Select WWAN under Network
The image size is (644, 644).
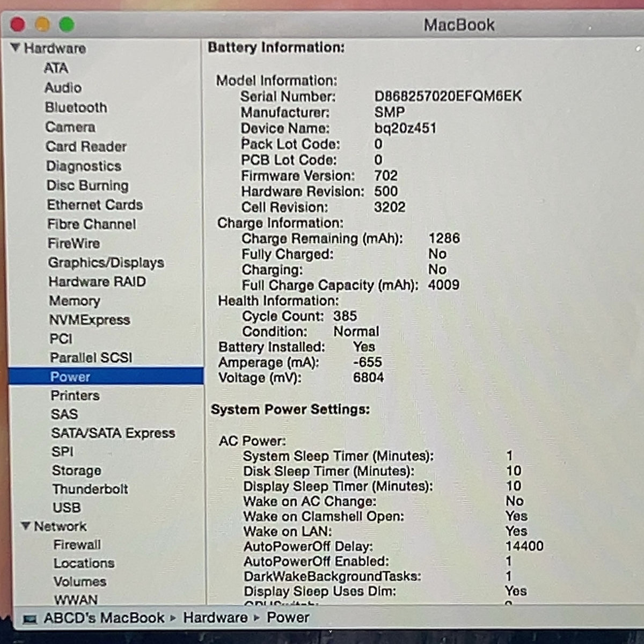(x=76, y=599)
